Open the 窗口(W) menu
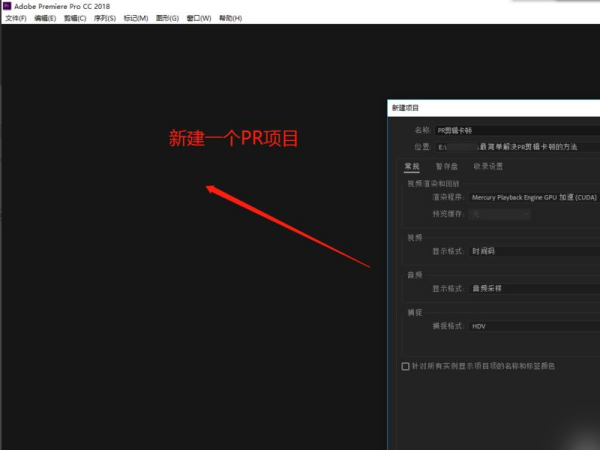Screen dimensions: 600x450 [198, 18]
